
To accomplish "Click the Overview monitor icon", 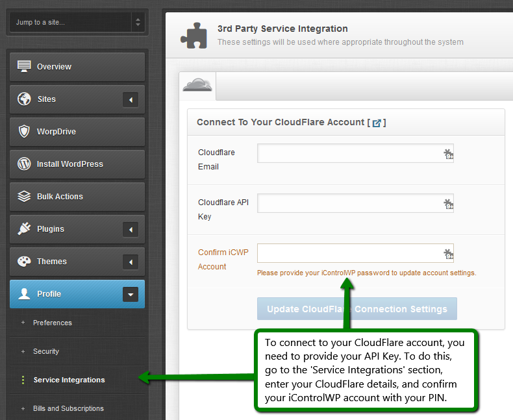I will (24, 66).
